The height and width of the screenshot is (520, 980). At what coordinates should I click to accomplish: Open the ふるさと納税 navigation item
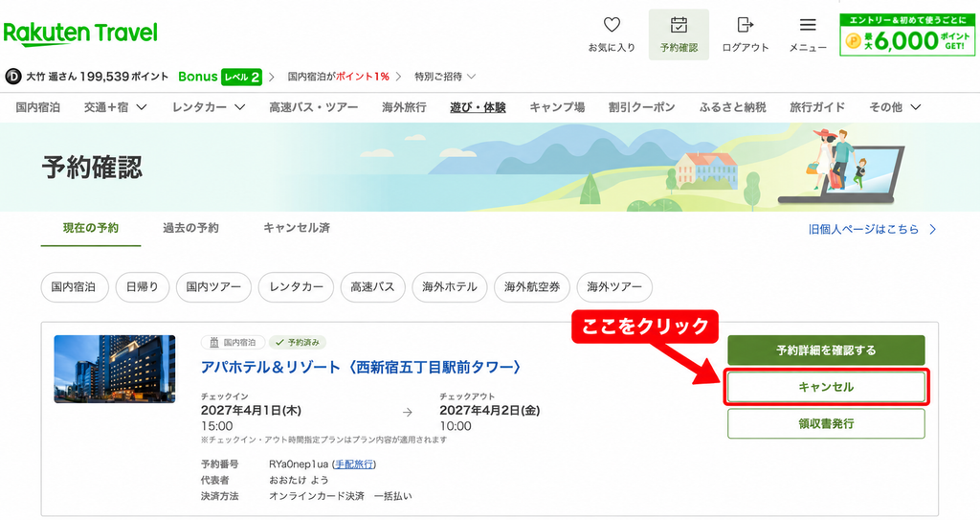point(732,107)
